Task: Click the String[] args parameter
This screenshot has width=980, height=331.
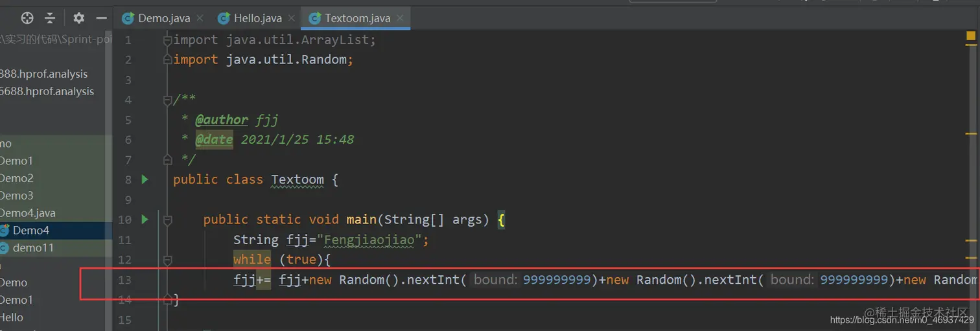Action: click(x=432, y=220)
